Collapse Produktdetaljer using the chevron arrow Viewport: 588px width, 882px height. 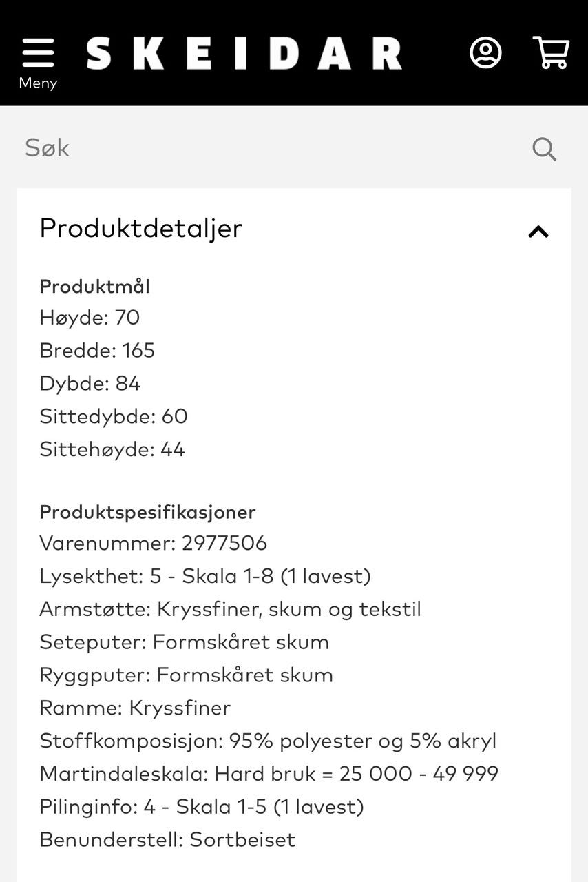pyautogui.click(x=538, y=232)
